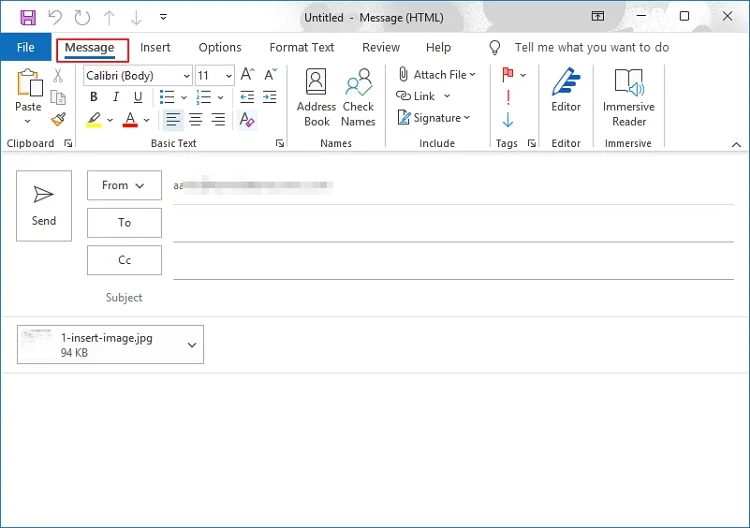Image resolution: width=750 pixels, height=528 pixels.
Task: Open the File tab
Action: pos(25,47)
